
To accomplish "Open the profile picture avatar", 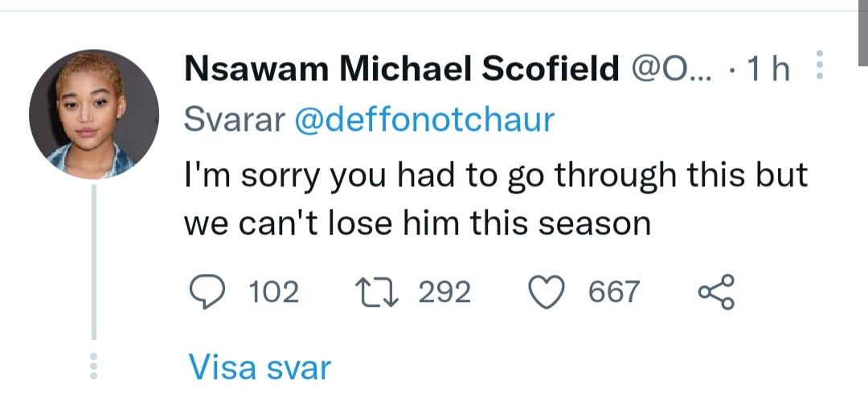I will click(x=94, y=114).
